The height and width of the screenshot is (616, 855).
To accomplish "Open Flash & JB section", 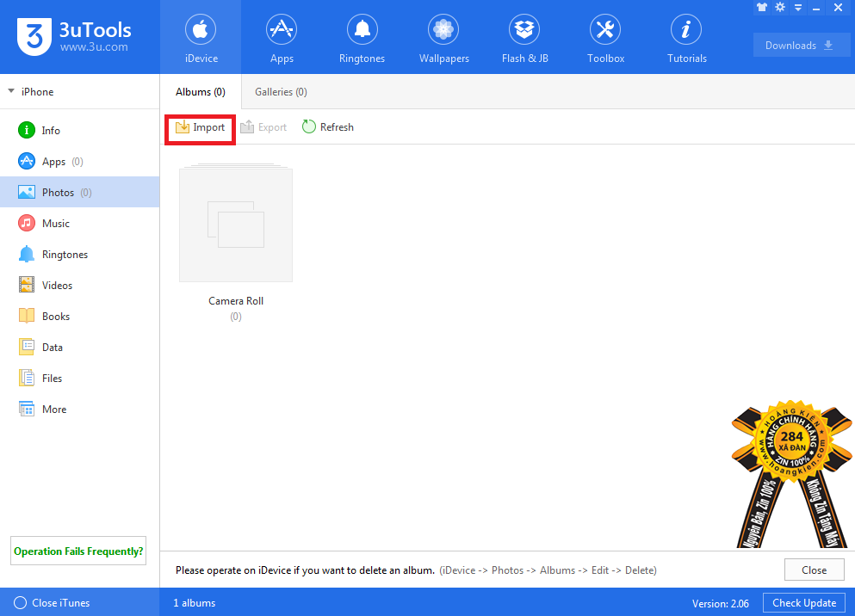I will coord(524,37).
